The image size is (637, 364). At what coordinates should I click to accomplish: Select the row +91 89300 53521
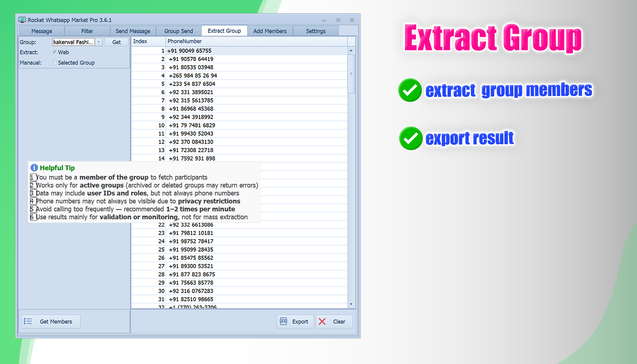[x=239, y=266]
